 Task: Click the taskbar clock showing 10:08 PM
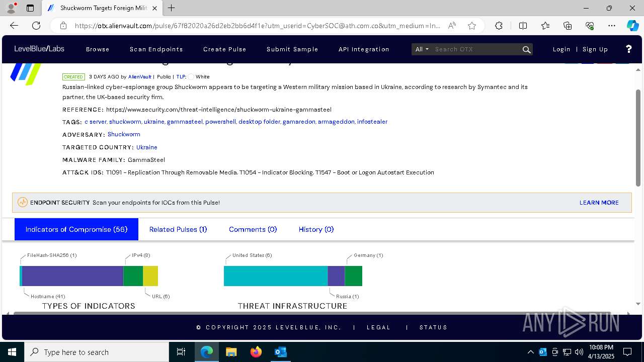pyautogui.click(x=601, y=352)
